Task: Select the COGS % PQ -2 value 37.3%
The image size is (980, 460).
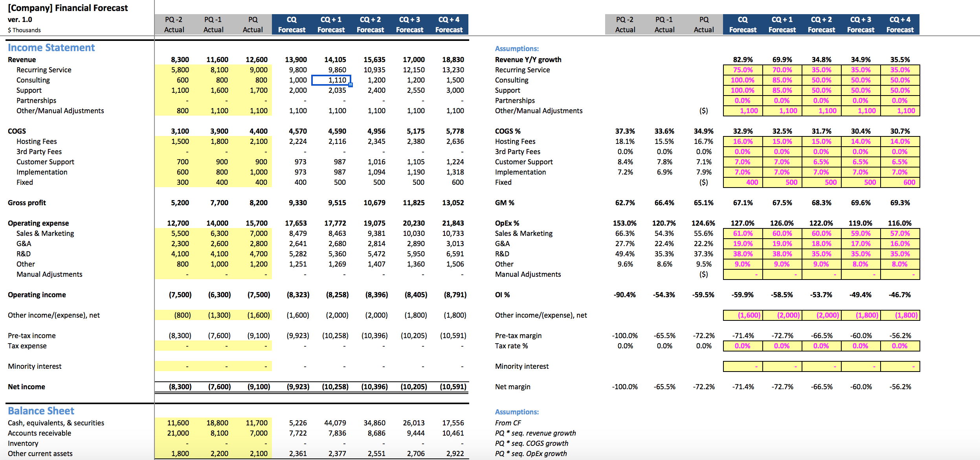Action: tap(625, 131)
